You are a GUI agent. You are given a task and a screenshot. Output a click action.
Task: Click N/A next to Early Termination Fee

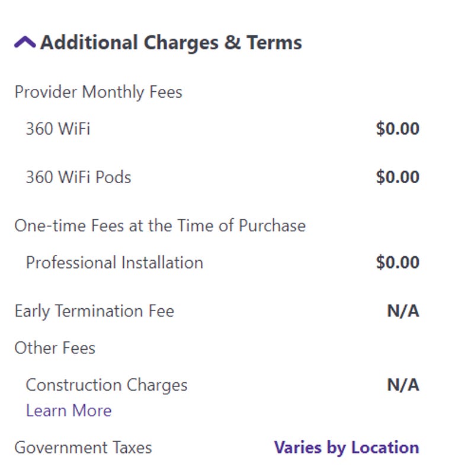click(403, 311)
